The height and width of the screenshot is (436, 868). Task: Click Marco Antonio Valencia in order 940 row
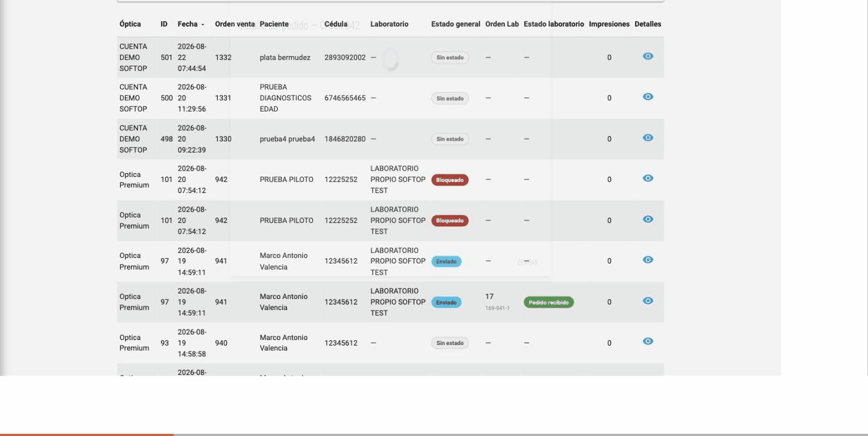click(x=283, y=343)
